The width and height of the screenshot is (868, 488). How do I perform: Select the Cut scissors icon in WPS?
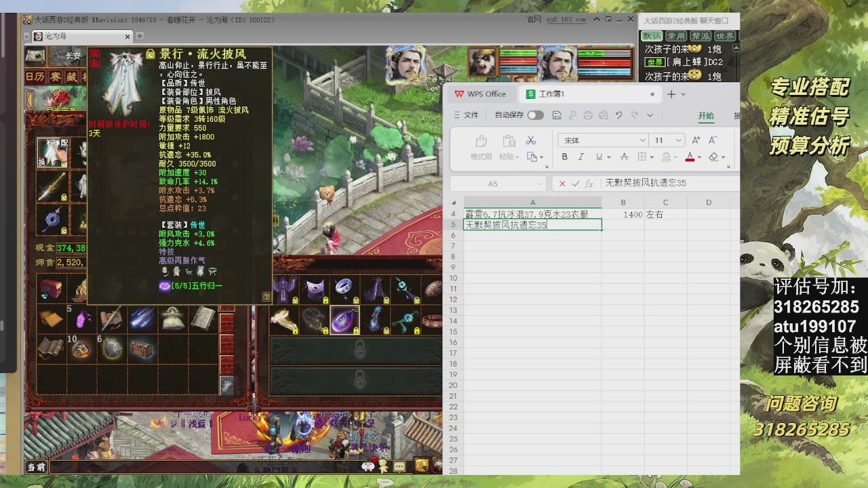531,140
